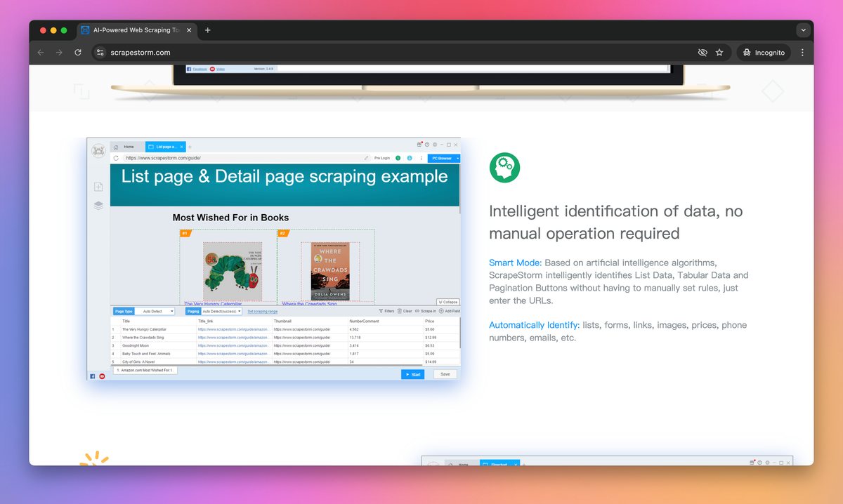This screenshot has width=843, height=504.
Task: Click the gift icon with red dot
Action: 418,145
